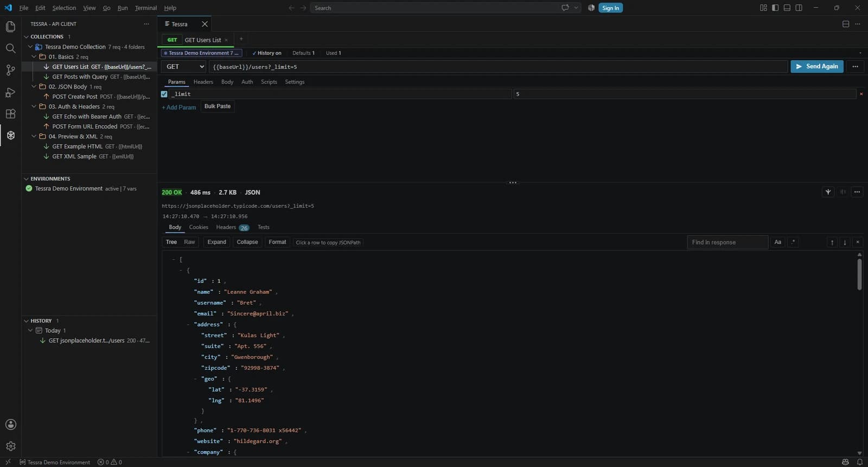The width and height of the screenshot is (868, 467).
Task: Open the Terminal menu
Action: click(x=146, y=8)
